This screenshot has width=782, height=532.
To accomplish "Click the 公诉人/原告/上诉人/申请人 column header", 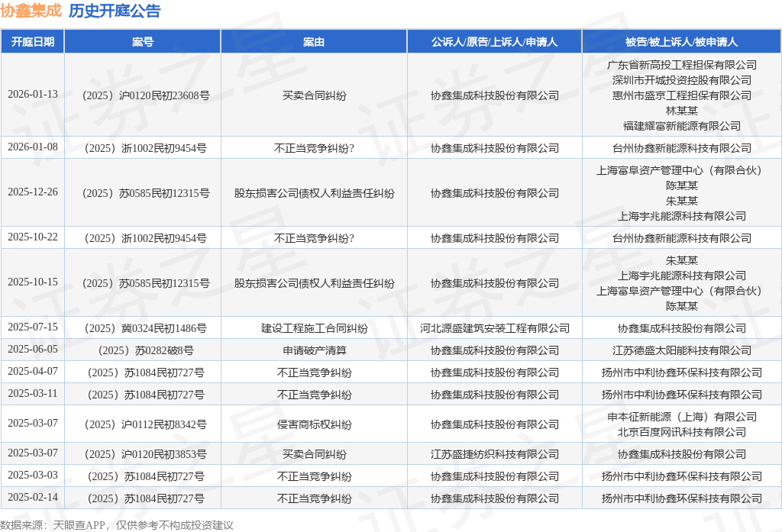I will (495, 42).
